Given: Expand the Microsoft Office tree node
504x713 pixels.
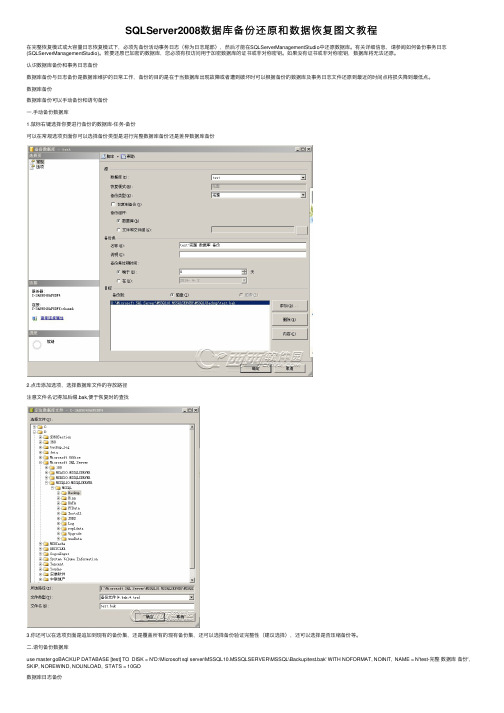Looking at the screenshot, I should (40, 457).
